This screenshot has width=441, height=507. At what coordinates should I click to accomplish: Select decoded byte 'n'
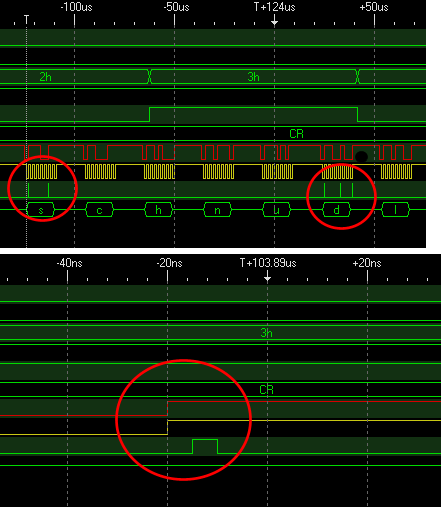(x=217, y=210)
